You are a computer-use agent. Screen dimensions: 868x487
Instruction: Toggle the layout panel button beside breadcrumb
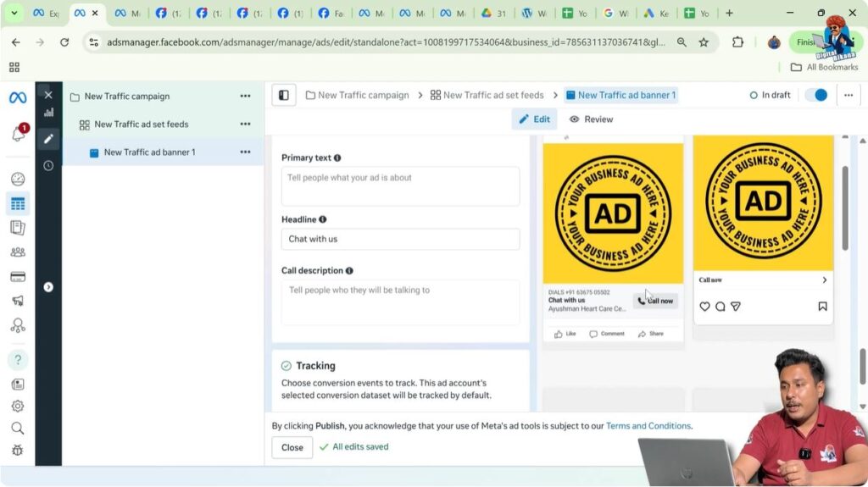284,96
